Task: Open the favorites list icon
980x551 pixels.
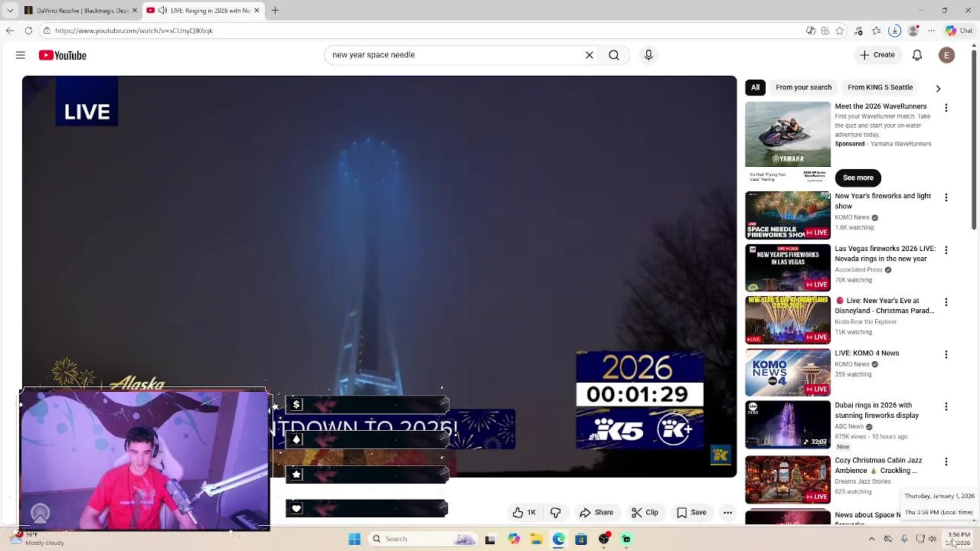Action: 877,31
